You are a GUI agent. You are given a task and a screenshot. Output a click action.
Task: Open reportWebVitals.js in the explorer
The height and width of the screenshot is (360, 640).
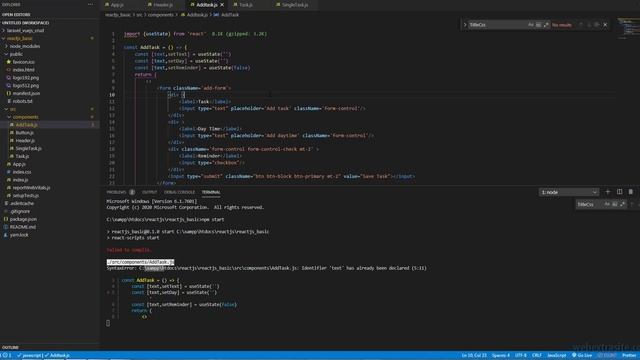31,188
